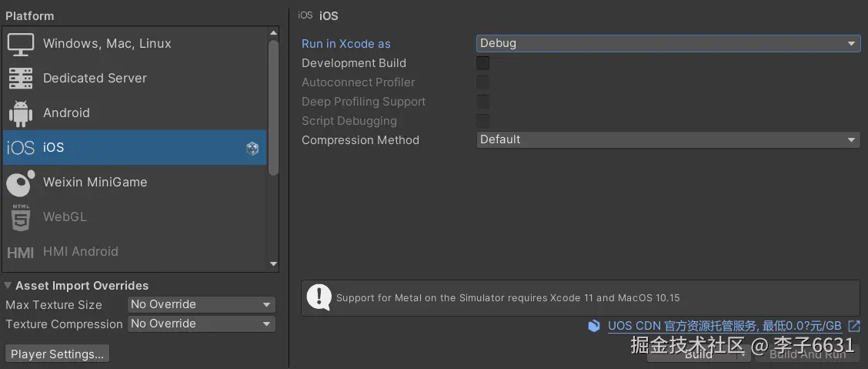Click the Unity badge on iOS row

(252, 148)
